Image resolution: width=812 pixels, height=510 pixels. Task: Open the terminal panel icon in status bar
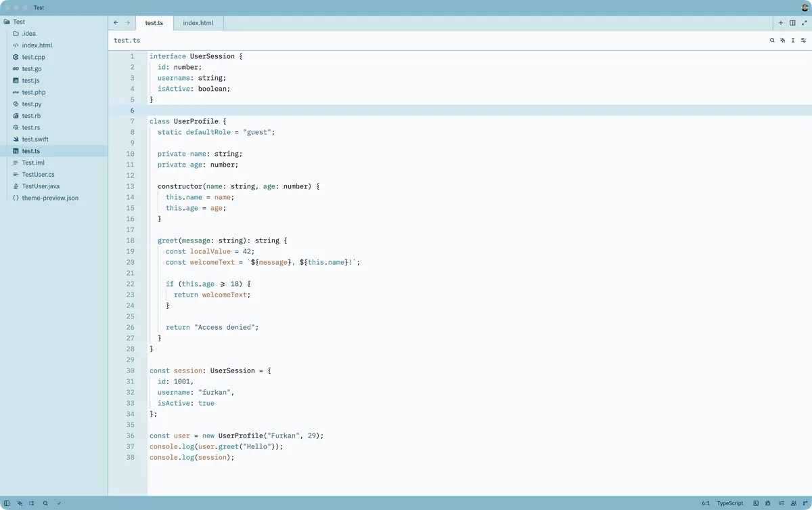[x=756, y=503]
